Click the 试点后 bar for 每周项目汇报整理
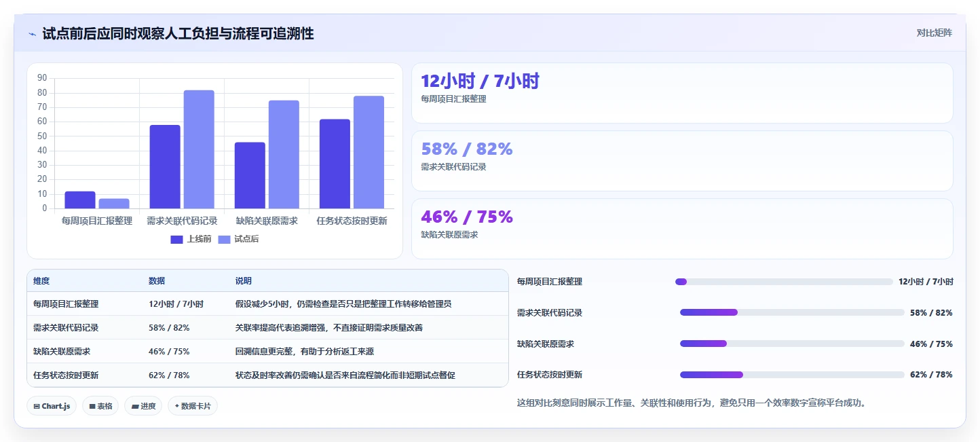This screenshot has width=980, height=442. point(114,204)
